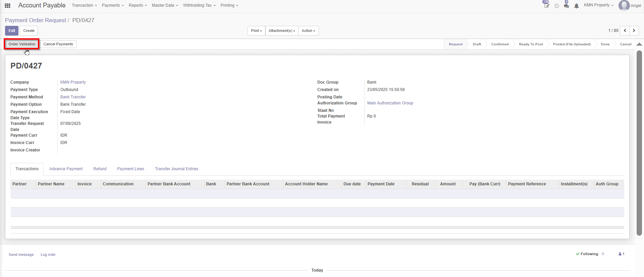Click Log note in chatter
Viewport: 644px width, 277px height.
pyautogui.click(x=48, y=255)
